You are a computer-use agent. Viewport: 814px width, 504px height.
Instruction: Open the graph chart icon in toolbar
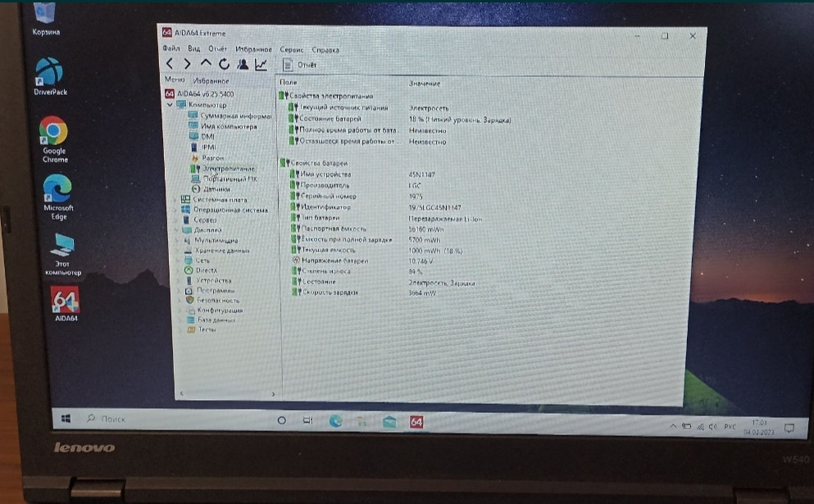point(261,65)
